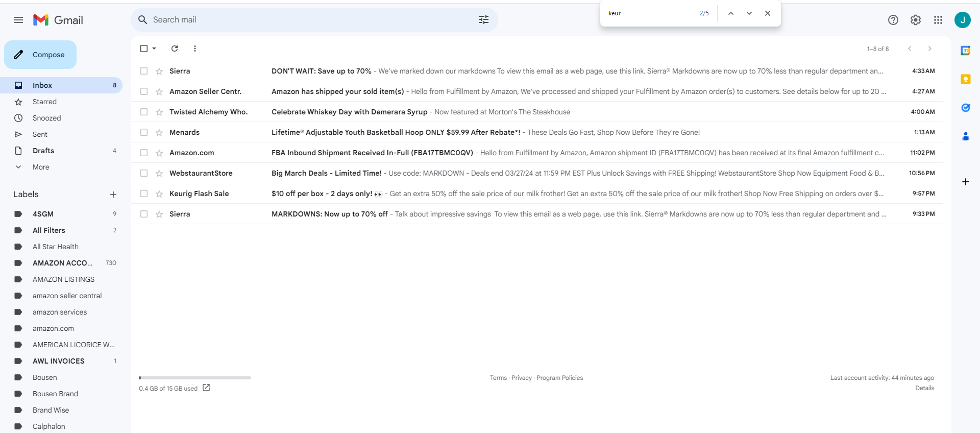980x433 pixels.
Task: Toggle the select all checkbox
Action: click(x=144, y=49)
